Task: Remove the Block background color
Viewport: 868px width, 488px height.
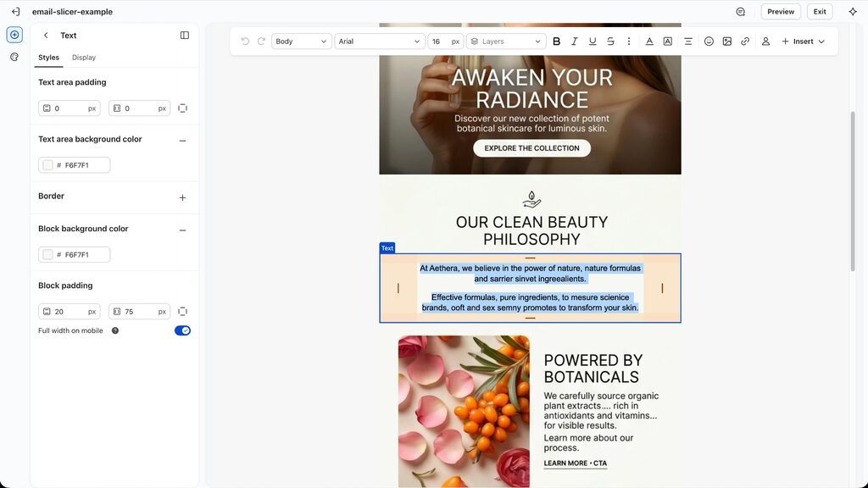Action: pyautogui.click(x=183, y=230)
